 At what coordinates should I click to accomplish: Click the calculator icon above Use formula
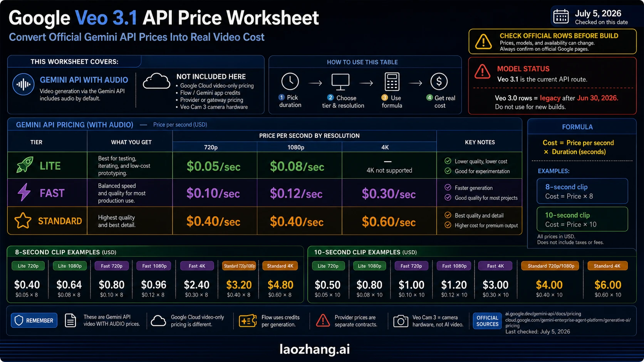tap(392, 82)
